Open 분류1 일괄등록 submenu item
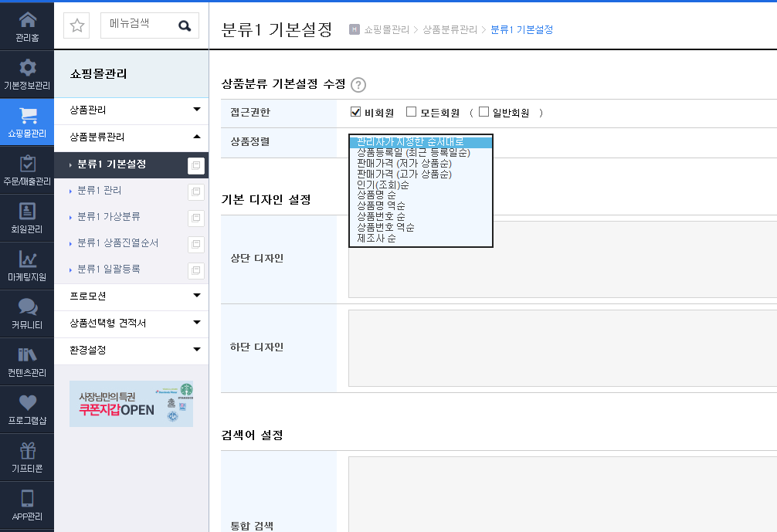Screen dimensions: 777x532 point(109,269)
